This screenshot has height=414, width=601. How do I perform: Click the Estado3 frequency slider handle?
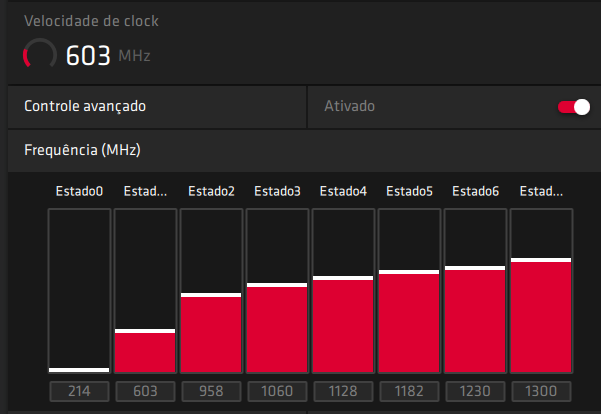pyautogui.click(x=277, y=285)
